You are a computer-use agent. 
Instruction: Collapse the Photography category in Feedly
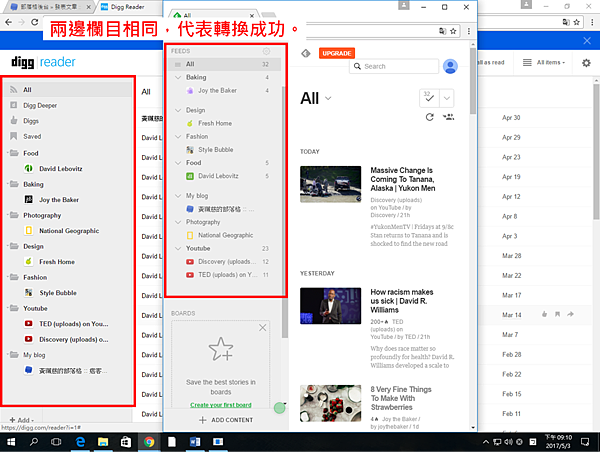click(178, 222)
